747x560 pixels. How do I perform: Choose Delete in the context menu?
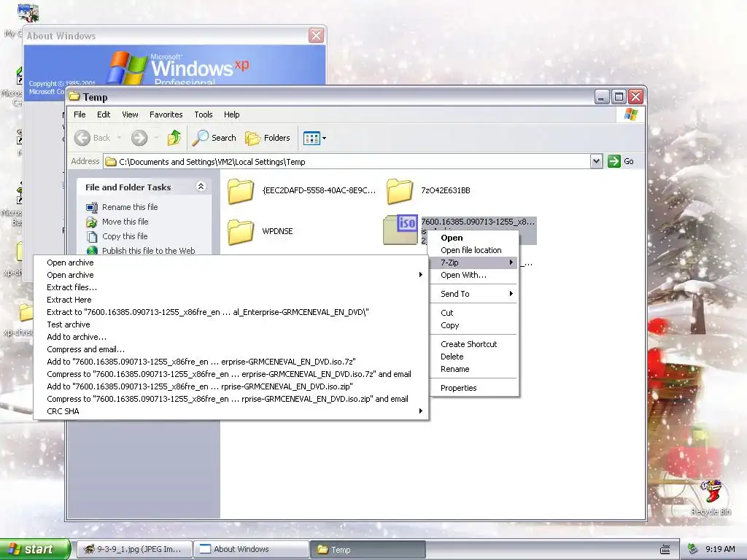[x=473, y=356]
